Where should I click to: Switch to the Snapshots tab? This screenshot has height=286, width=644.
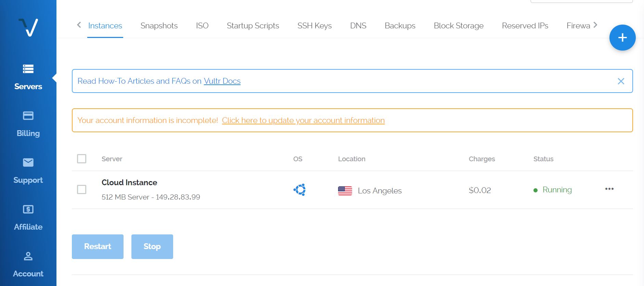pos(159,26)
